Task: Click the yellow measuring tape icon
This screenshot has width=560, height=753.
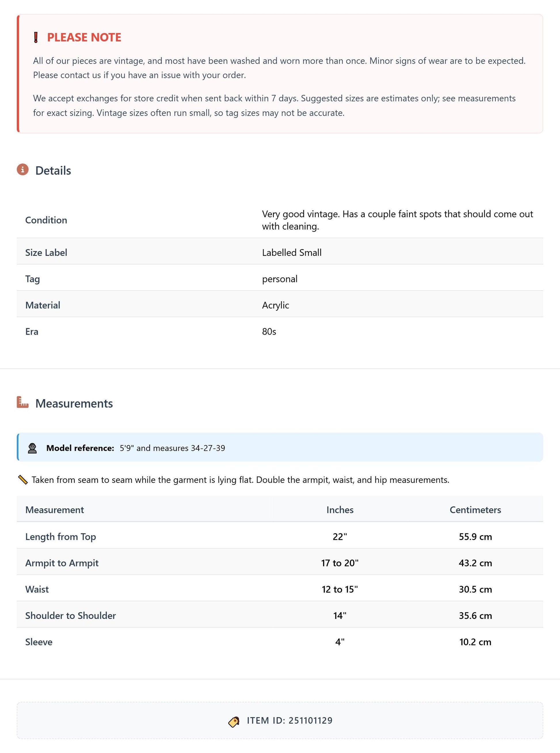Action: (x=23, y=480)
